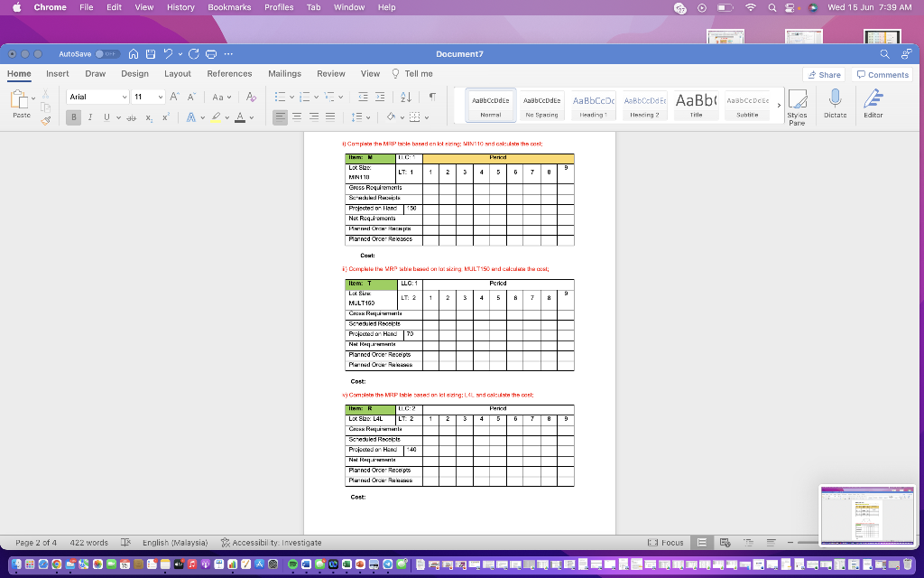The image size is (924, 578).
Task: Open the Styles Pane
Action: point(798,107)
